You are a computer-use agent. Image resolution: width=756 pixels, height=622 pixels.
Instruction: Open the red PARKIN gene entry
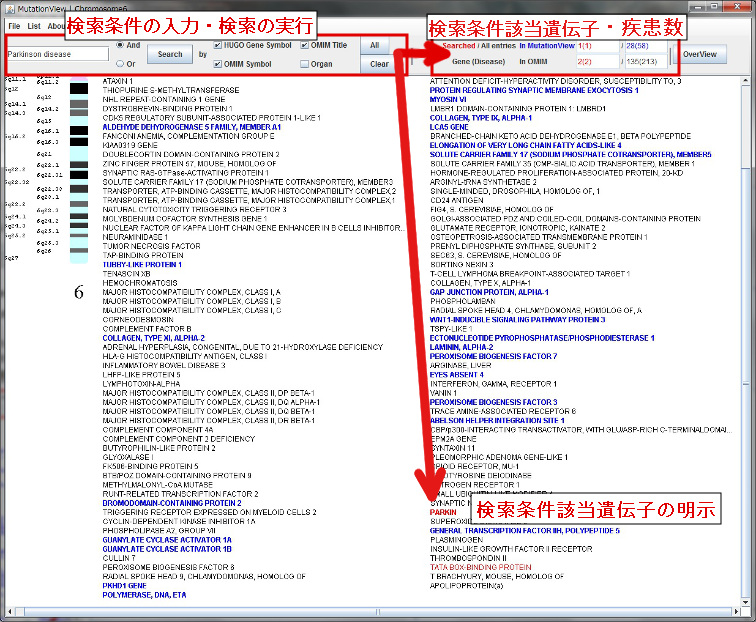(x=442, y=511)
